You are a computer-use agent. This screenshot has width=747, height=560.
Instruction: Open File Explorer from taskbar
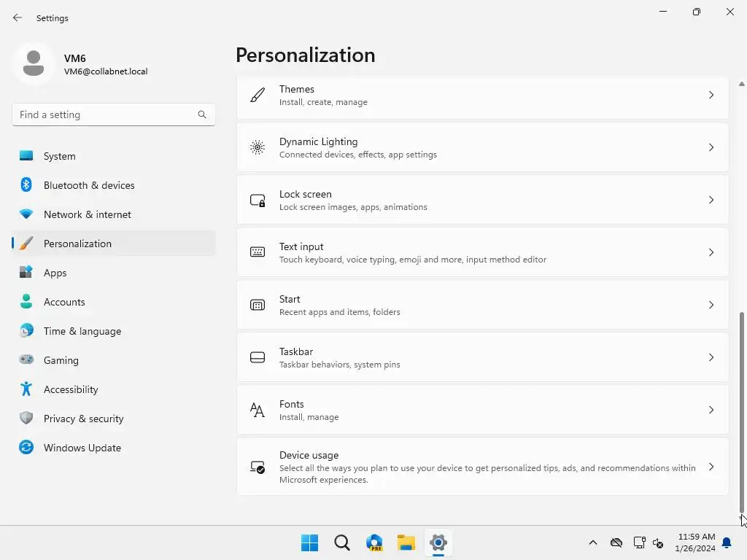point(406,542)
